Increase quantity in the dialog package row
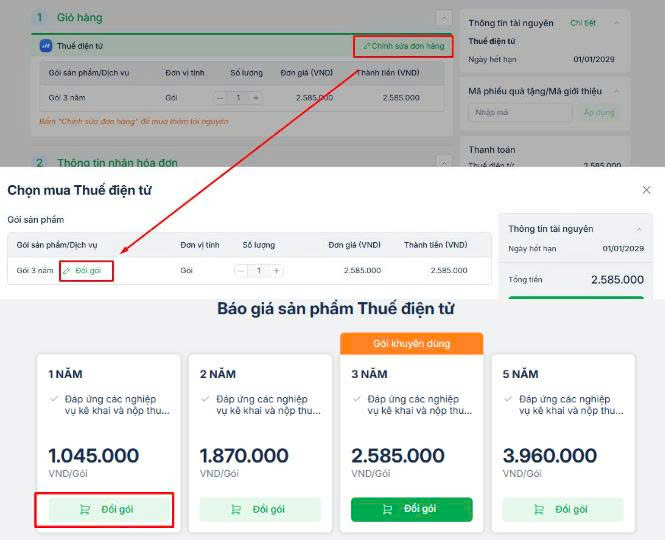This screenshot has width=665, height=540. click(x=276, y=271)
